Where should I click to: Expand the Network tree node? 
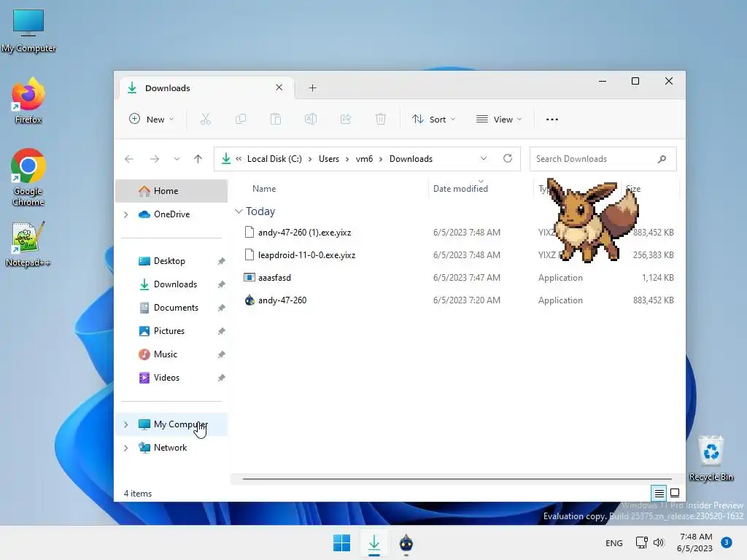(125, 448)
